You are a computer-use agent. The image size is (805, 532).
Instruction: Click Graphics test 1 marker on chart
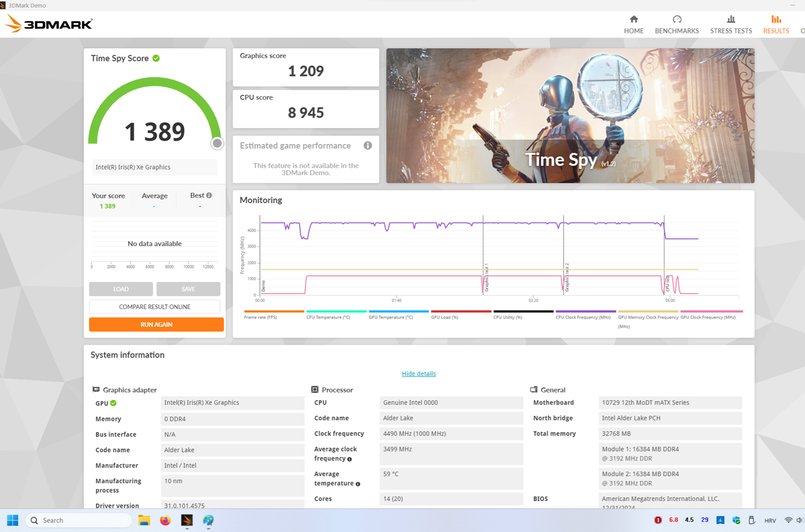tap(486, 278)
